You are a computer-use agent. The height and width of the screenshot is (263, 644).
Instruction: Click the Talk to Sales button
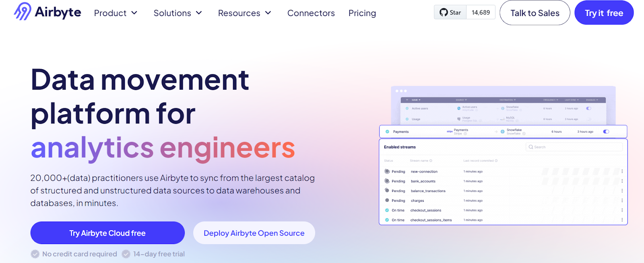click(x=535, y=13)
